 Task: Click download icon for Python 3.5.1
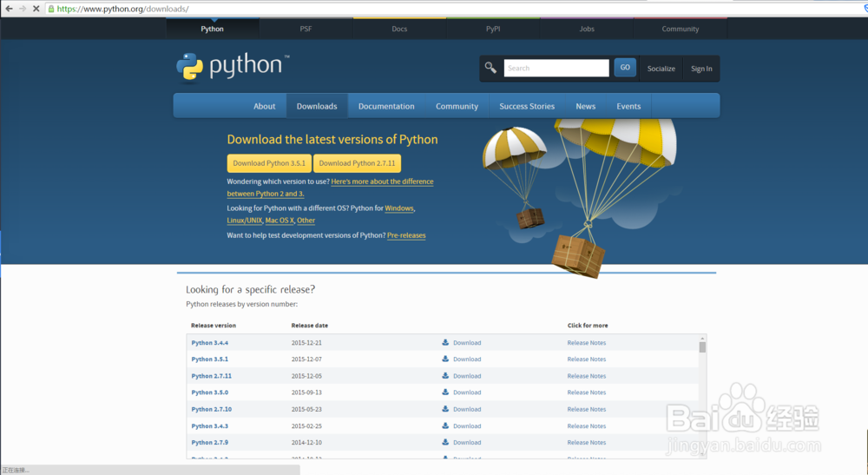(445, 359)
